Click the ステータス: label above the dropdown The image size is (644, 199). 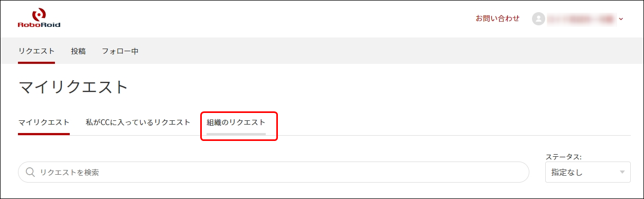point(563,157)
